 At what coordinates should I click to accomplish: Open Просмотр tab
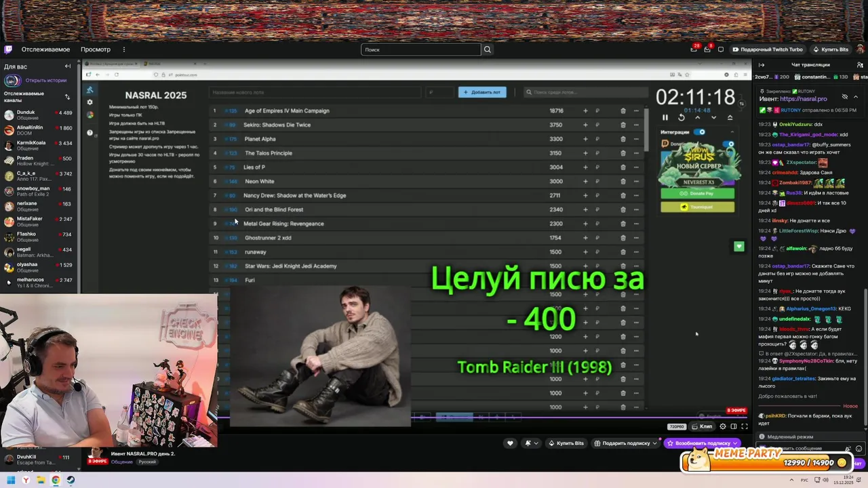coord(96,49)
